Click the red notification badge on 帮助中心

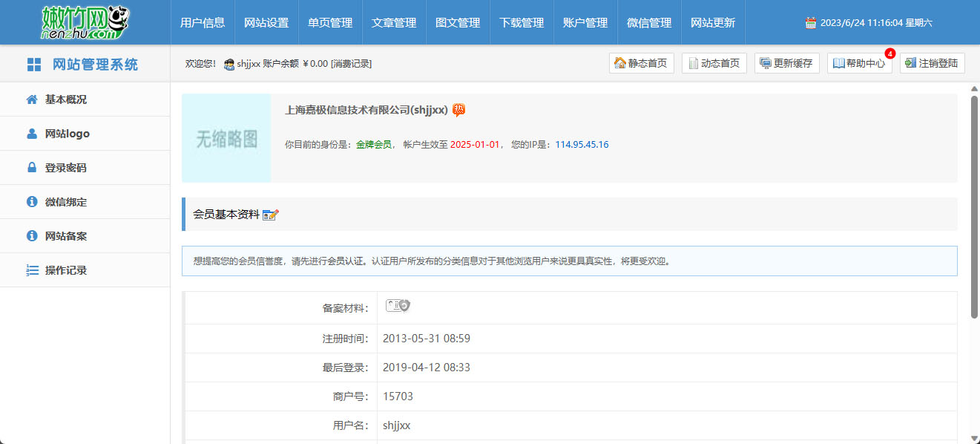(890, 53)
